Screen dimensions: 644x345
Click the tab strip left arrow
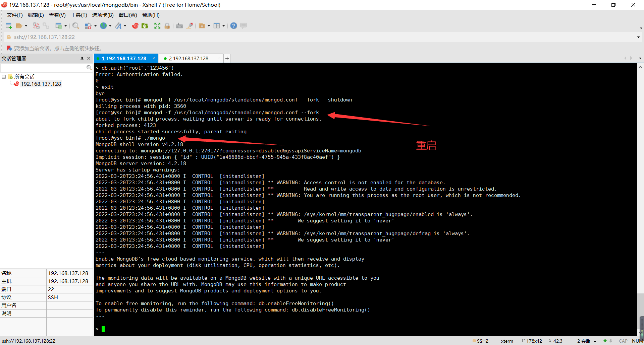tap(625, 58)
